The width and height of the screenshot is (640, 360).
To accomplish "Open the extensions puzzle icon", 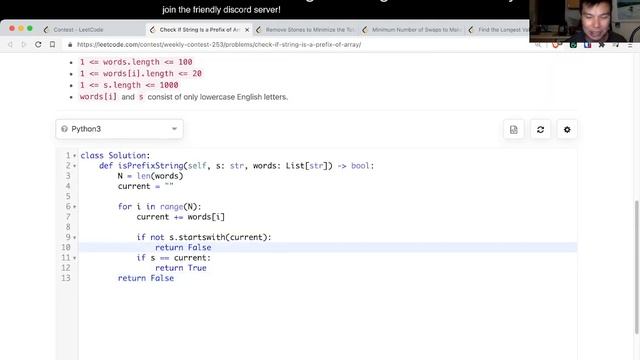I will (602, 45).
